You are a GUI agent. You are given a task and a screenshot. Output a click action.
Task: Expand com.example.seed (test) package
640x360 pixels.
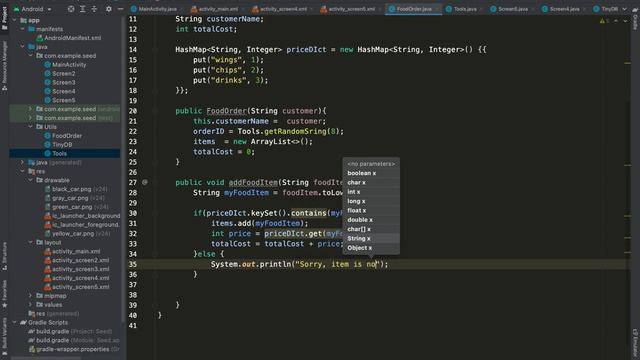pos(30,118)
